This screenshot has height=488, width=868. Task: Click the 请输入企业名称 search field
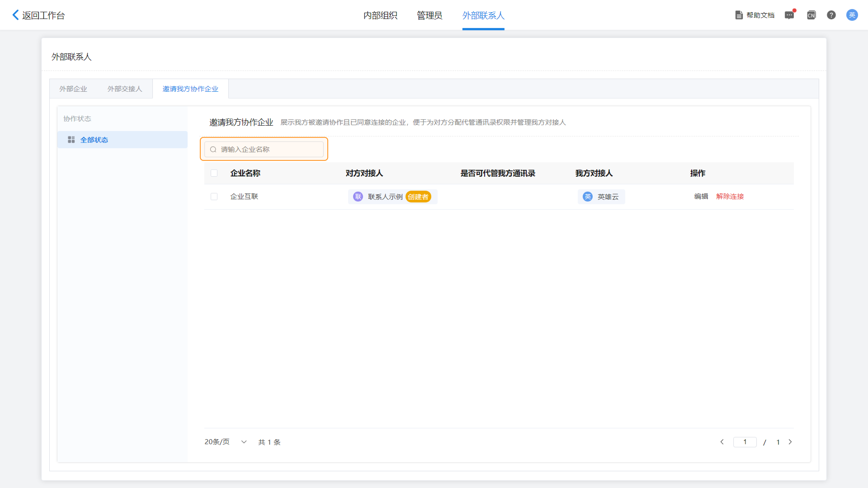pyautogui.click(x=264, y=149)
